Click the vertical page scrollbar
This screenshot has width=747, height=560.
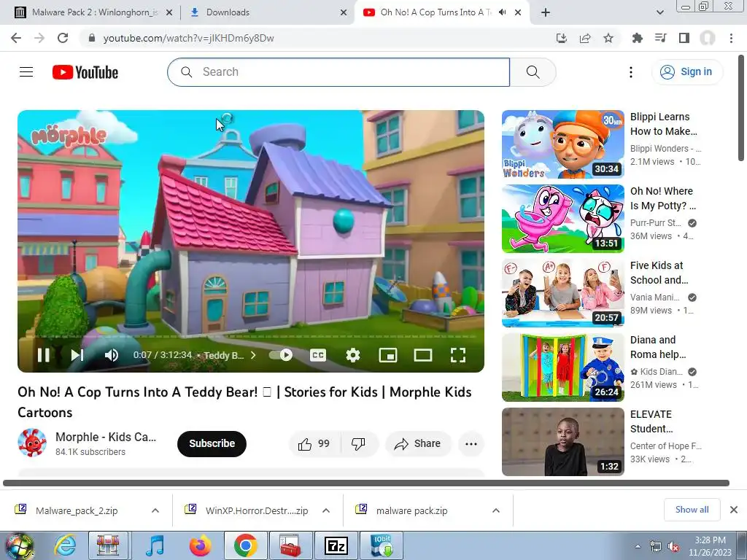pos(741,107)
